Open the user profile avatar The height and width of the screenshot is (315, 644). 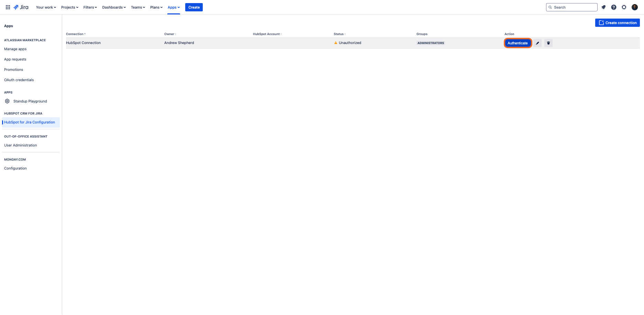tap(635, 7)
